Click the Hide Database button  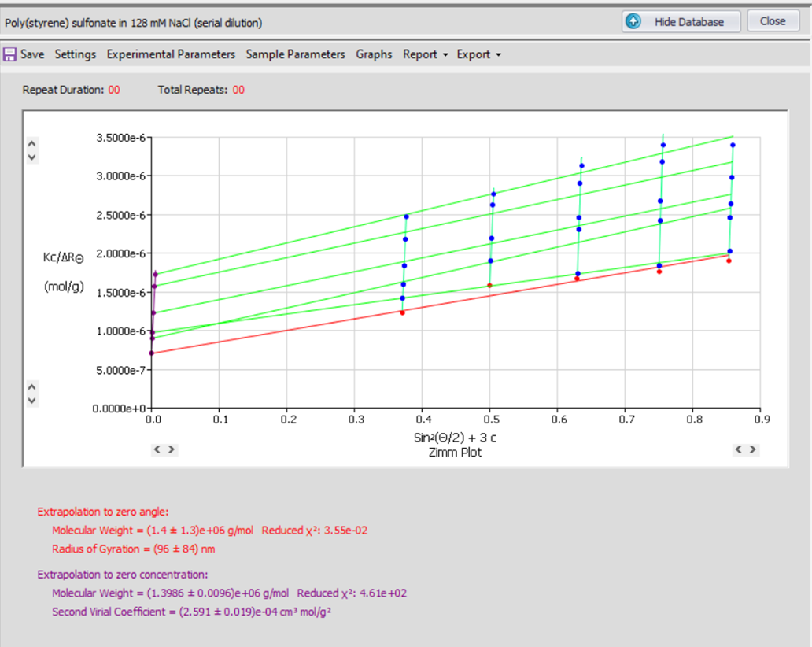click(688, 21)
